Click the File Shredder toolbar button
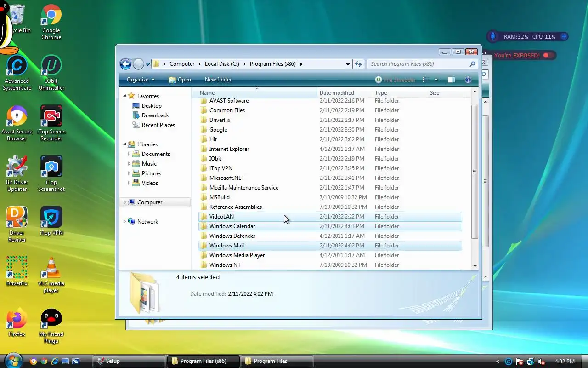The width and height of the screenshot is (588, 368). point(395,80)
